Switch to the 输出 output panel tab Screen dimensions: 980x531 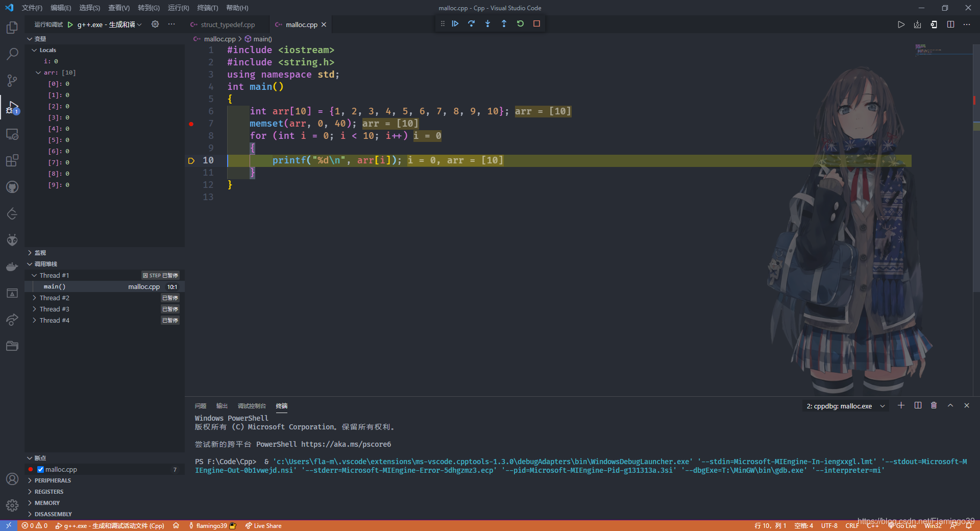(222, 406)
